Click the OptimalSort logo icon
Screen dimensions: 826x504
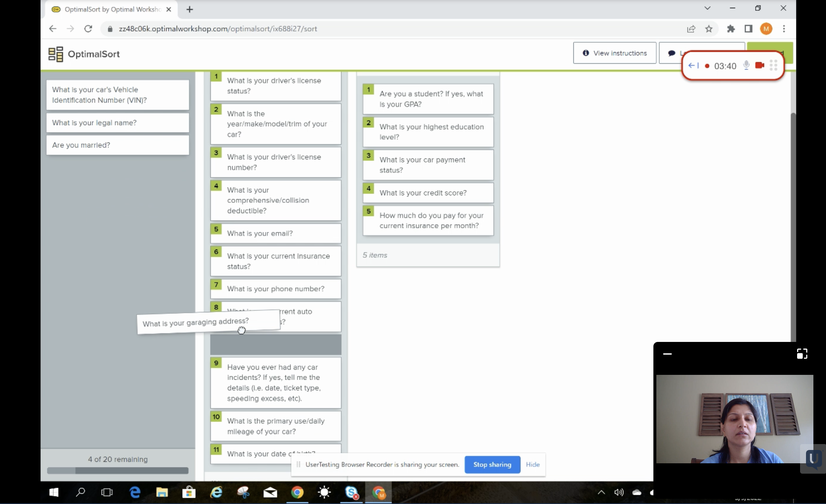56,54
